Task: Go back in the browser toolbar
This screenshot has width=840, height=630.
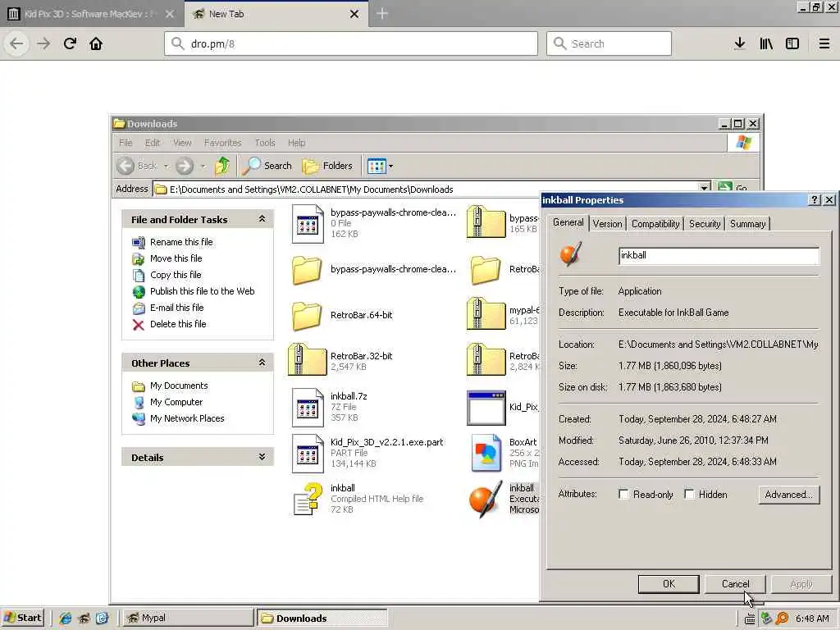Action: click(x=16, y=44)
